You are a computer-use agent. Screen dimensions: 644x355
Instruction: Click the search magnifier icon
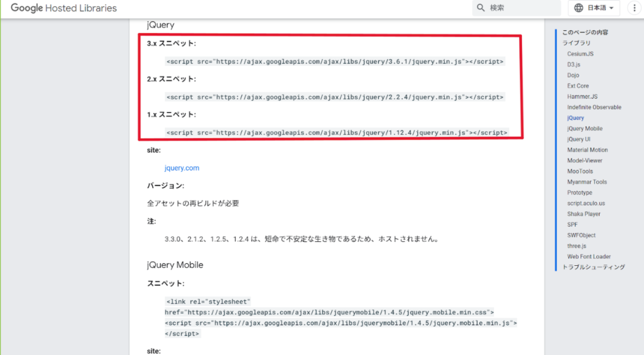point(481,8)
